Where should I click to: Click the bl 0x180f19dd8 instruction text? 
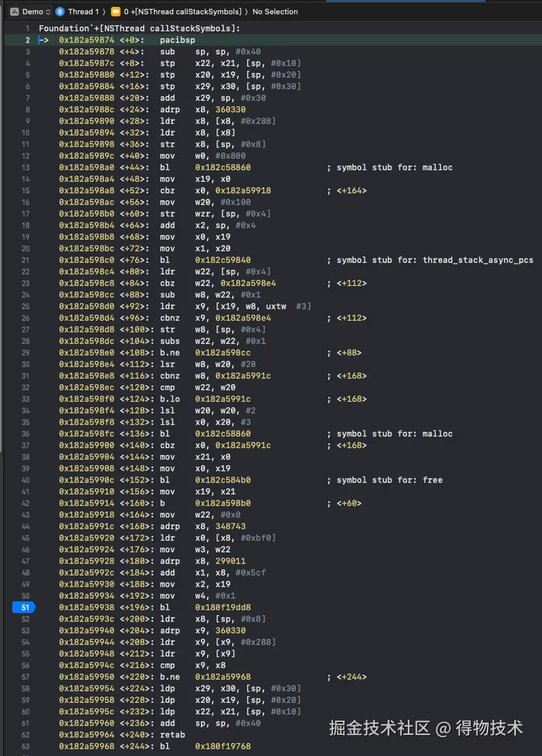click(206, 608)
